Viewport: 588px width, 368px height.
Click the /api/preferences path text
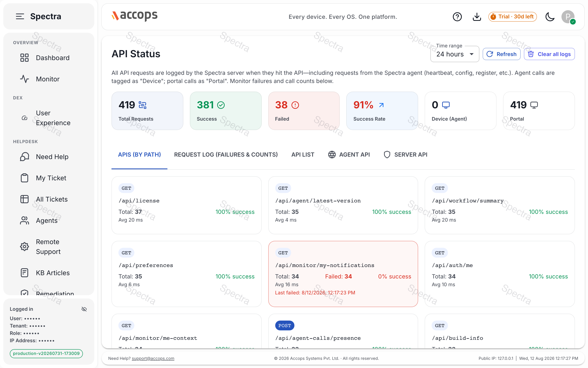click(146, 265)
